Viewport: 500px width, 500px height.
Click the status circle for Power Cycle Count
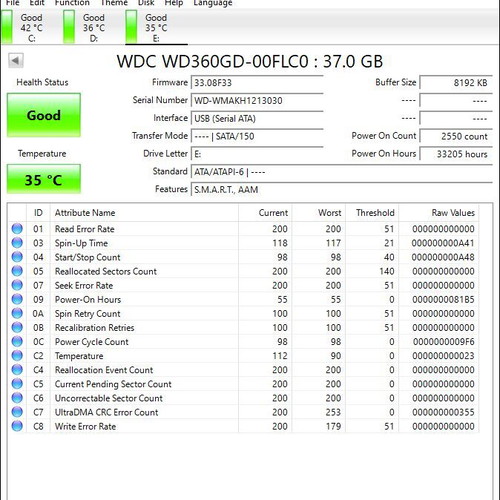point(17,341)
